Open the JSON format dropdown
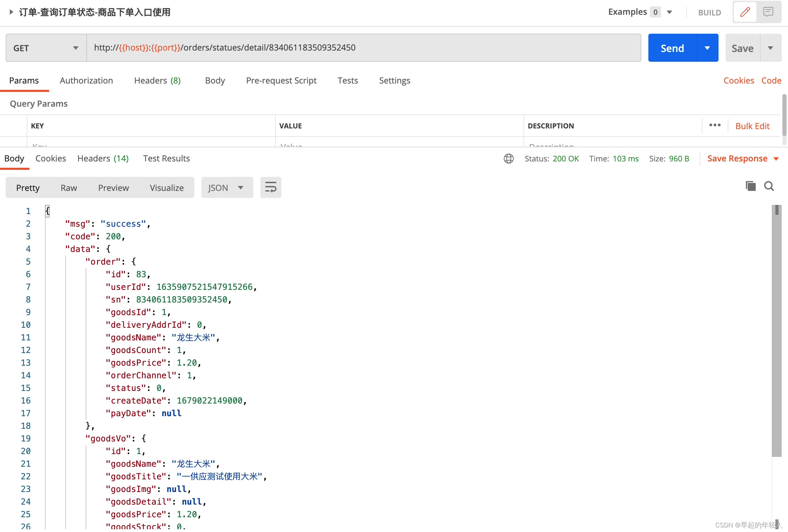 tap(227, 188)
